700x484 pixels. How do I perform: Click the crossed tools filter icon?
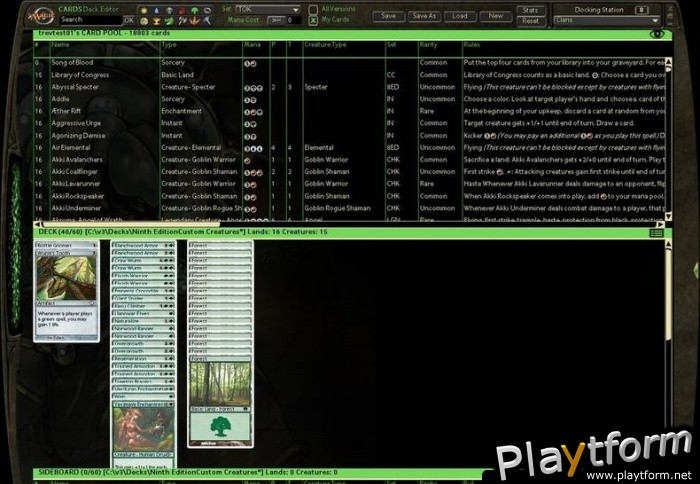pos(182,21)
